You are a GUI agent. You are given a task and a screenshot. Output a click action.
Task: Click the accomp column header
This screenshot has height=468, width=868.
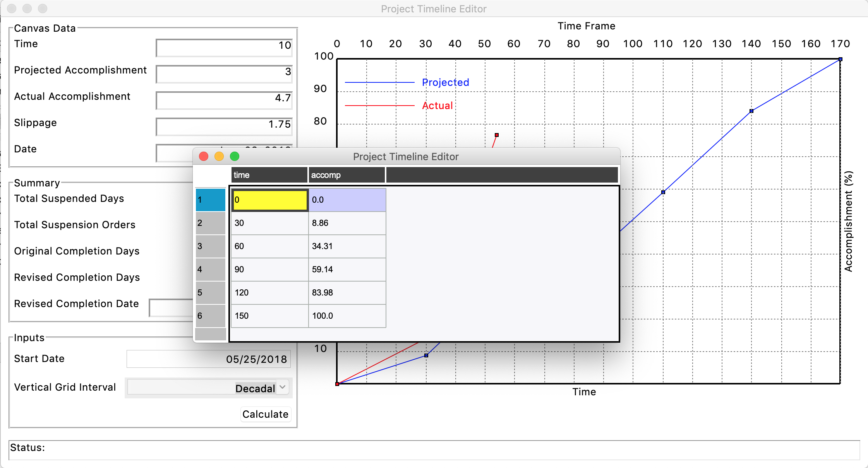point(346,175)
